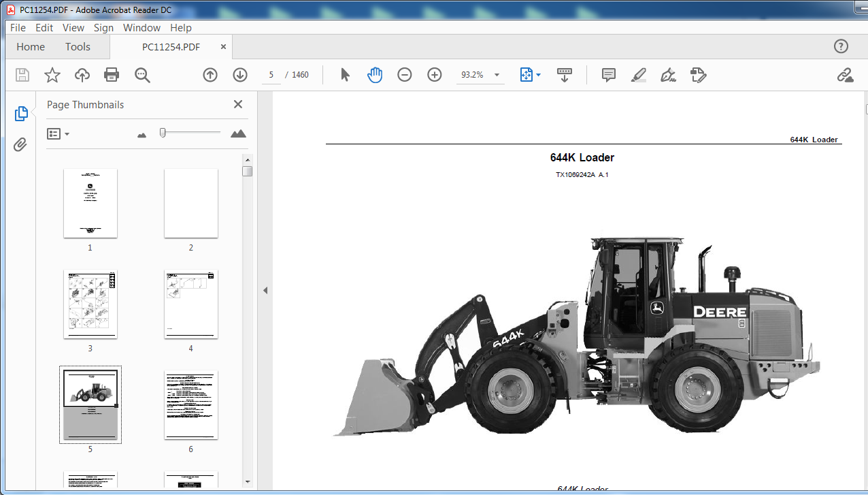Close the PC11254.PDF tab

coord(223,47)
